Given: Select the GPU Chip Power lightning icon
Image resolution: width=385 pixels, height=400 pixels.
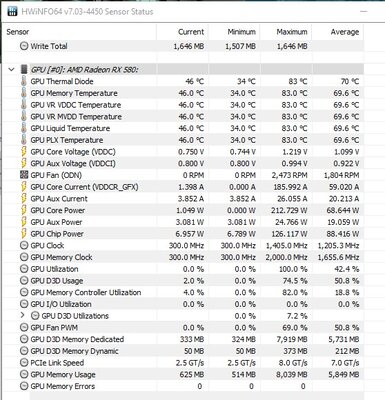Looking at the screenshot, I should pos(24,234).
